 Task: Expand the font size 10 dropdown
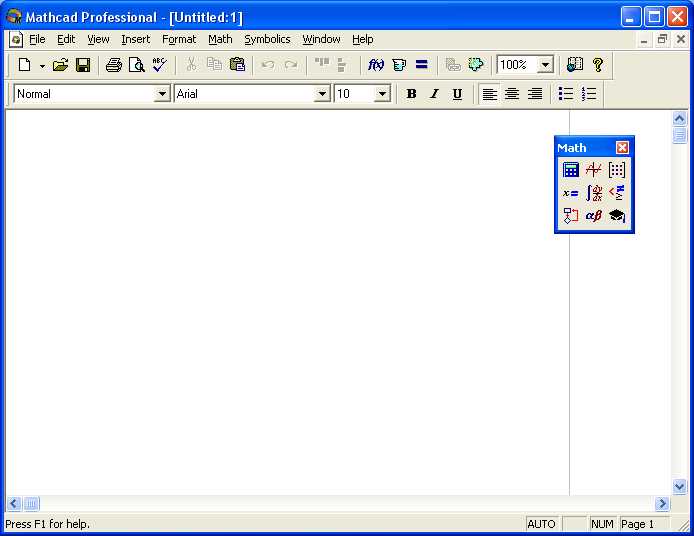382,94
